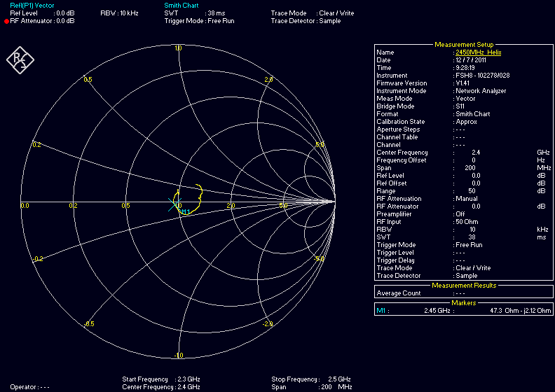The height and width of the screenshot is (392, 555).
Task: Select the cyan M1 marker cross on the chart
Action: coord(174,204)
